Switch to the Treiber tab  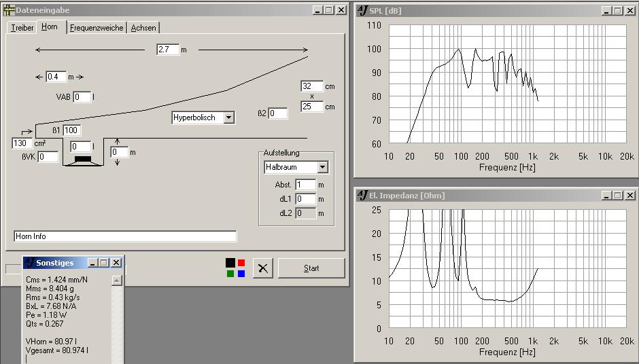pos(22,28)
